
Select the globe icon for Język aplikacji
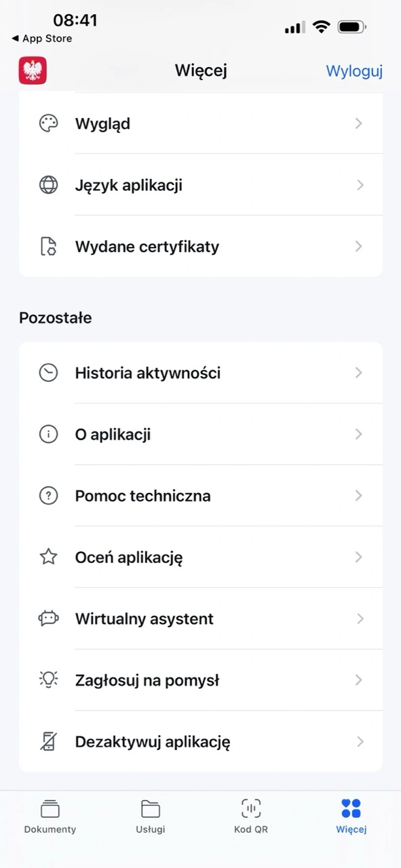point(48,184)
